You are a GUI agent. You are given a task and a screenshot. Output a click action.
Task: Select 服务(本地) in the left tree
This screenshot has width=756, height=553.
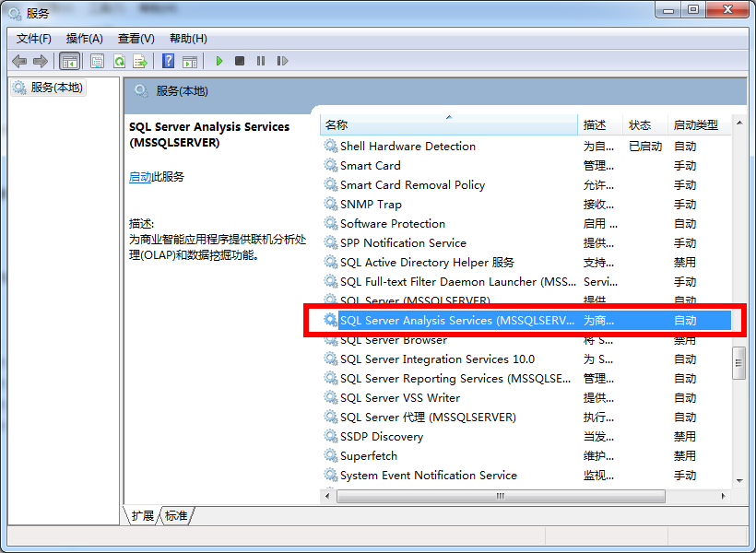coord(48,88)
